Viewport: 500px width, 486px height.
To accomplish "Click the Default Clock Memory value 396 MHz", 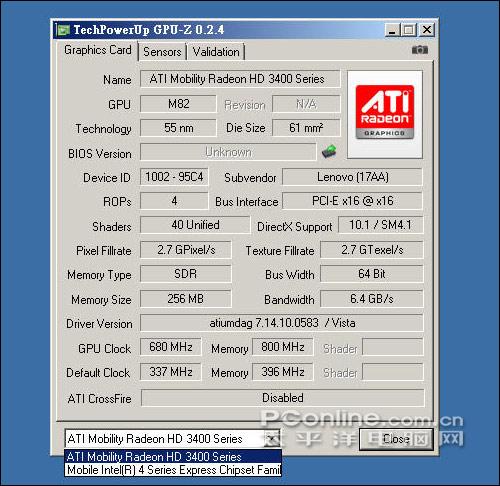I will click(x=283, y=372).
